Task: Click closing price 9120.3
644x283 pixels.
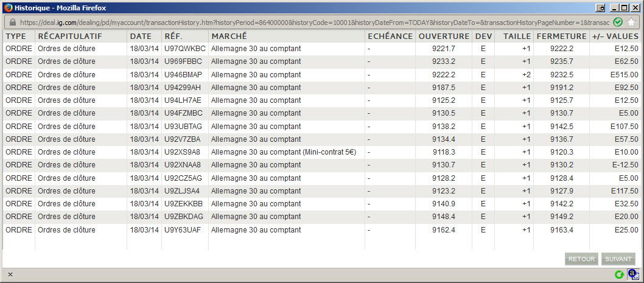Action: (562, 152)
